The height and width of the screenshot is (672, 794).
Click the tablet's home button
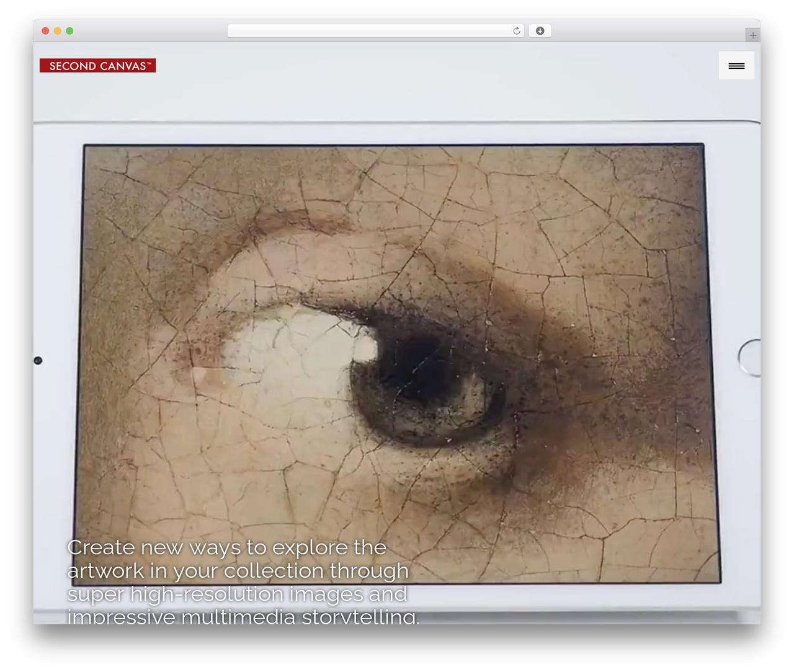[749, 358]
